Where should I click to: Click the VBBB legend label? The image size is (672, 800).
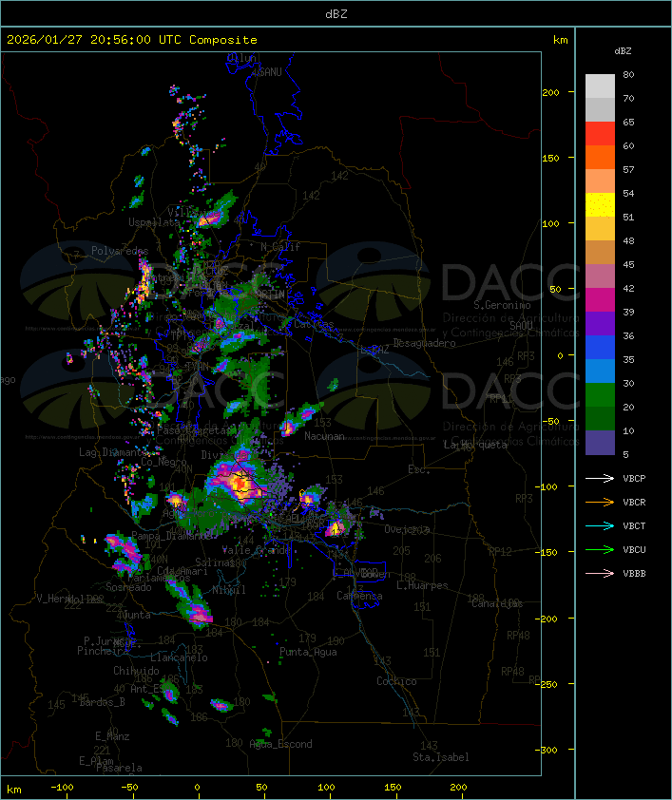coord(634,574)
